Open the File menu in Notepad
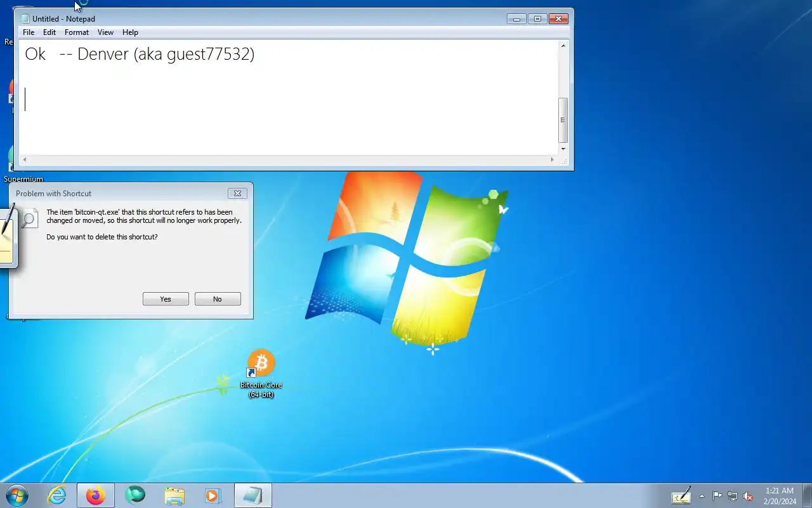Screen dimensions: 812x508 coord(29,32)
